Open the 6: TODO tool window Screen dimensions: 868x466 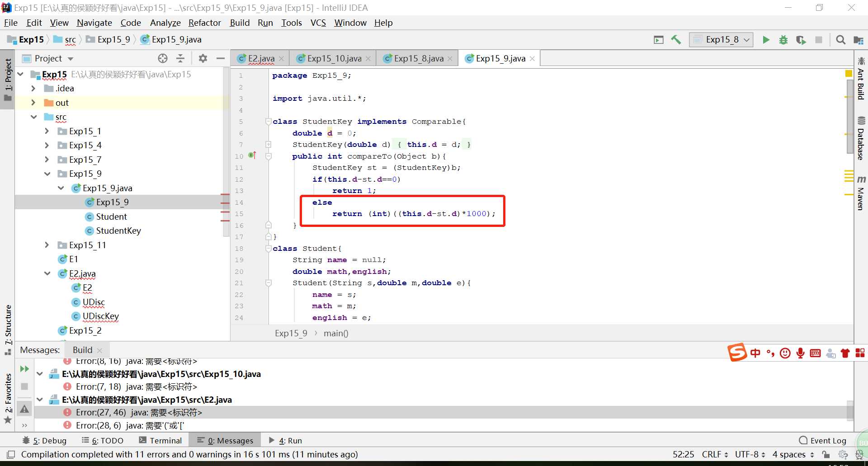pyautogui.click(x=103, y=440)
